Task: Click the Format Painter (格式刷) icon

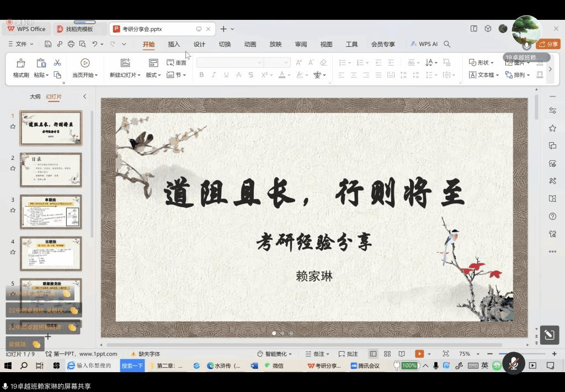Action: point(21,63)
